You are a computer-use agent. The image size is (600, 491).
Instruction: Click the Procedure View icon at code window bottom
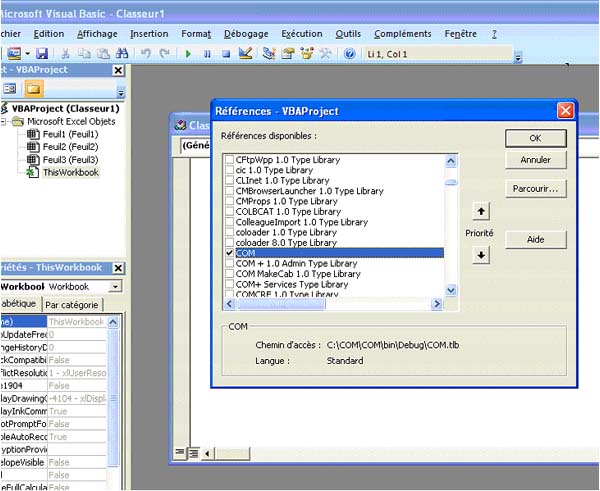[179, 453]
